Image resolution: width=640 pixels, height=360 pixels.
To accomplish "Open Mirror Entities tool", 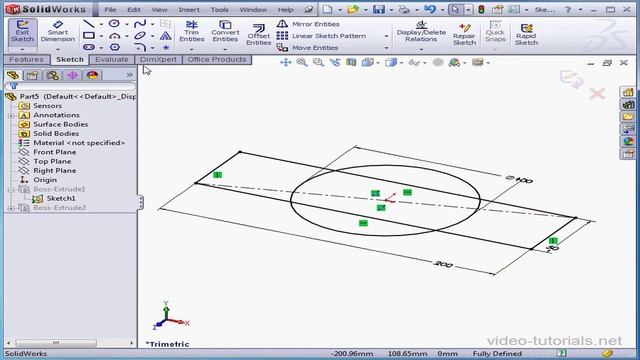I will [308, 24].
